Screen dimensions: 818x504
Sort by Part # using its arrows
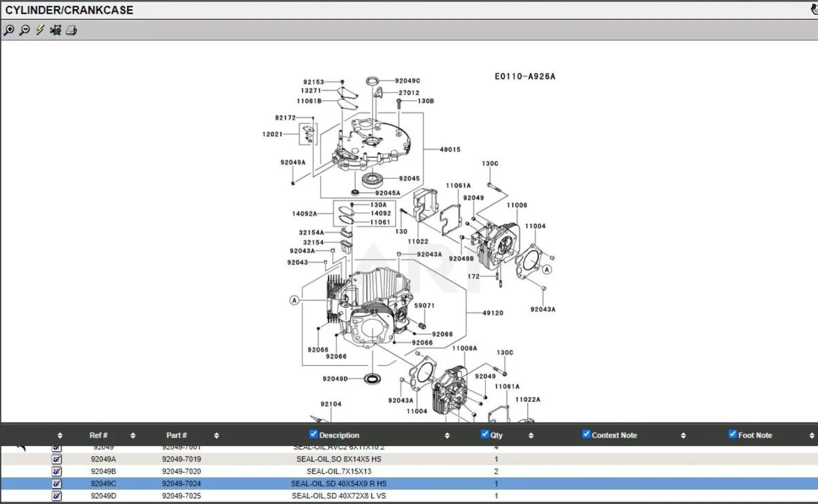(216, 436)
